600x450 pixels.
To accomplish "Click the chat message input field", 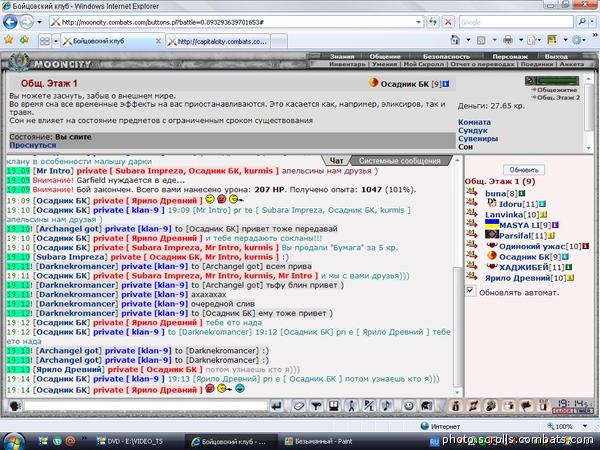I will pos(146,406).
